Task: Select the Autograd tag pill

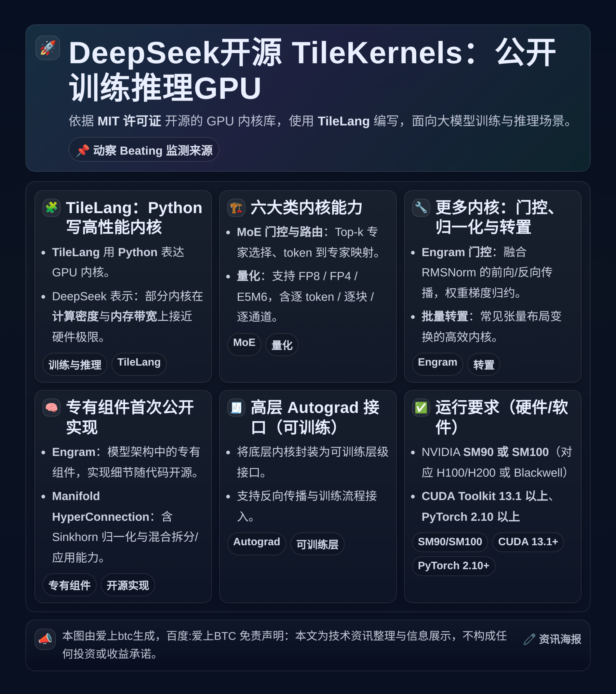Action: coord(257,544)
